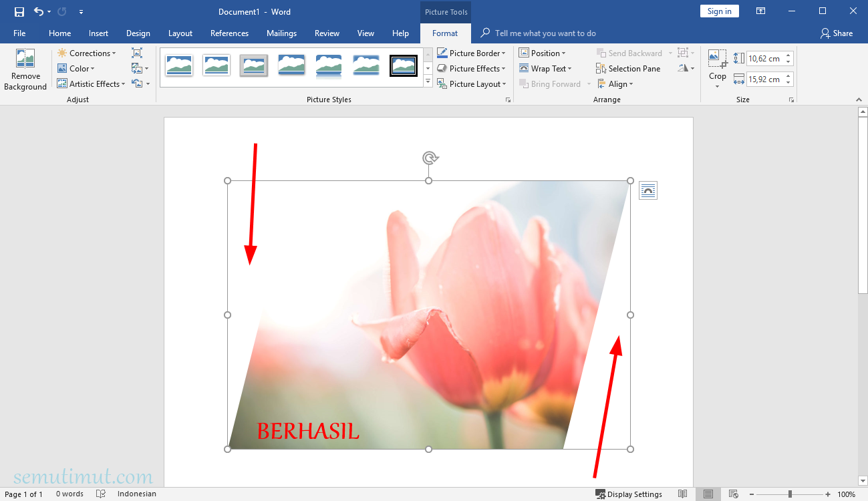Apply the double black frame picture style

click(x=404, y=65)
